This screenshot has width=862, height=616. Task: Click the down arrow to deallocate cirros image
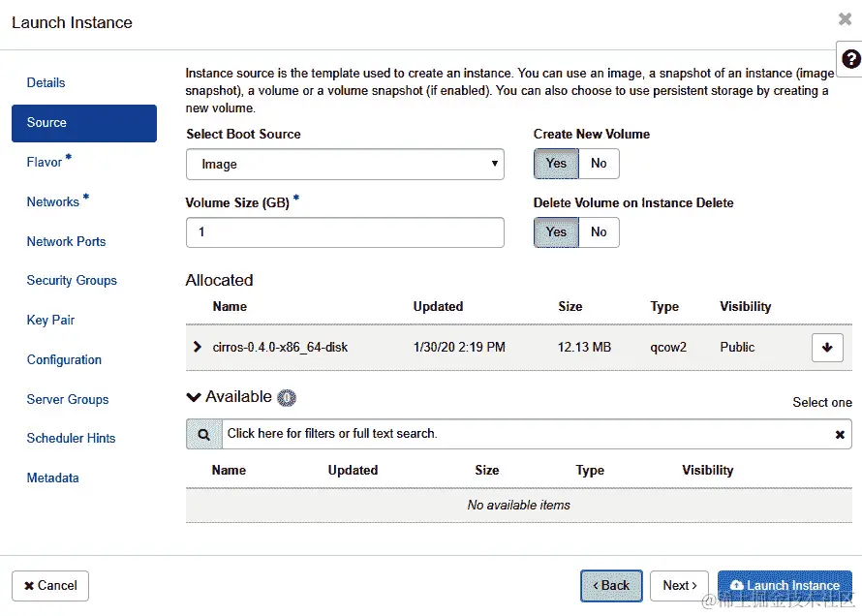(x=827, y=348)
